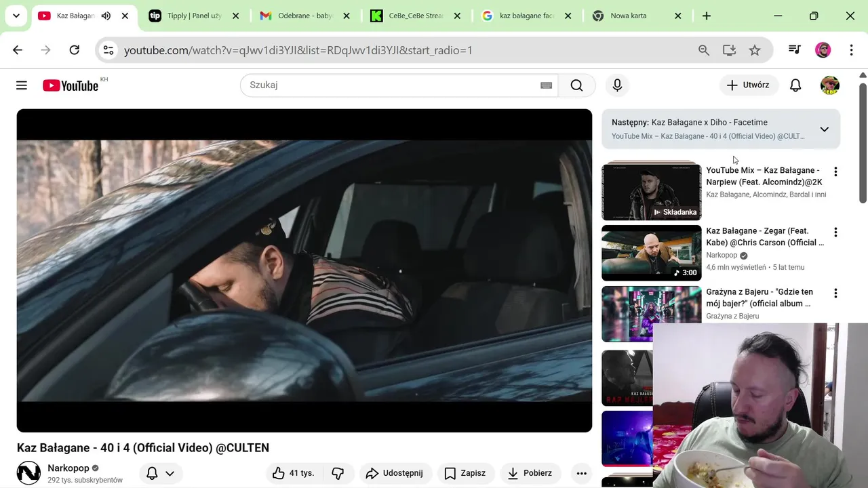Open the YouTube hamburger guide menu
868x488 pixels.
22,85
